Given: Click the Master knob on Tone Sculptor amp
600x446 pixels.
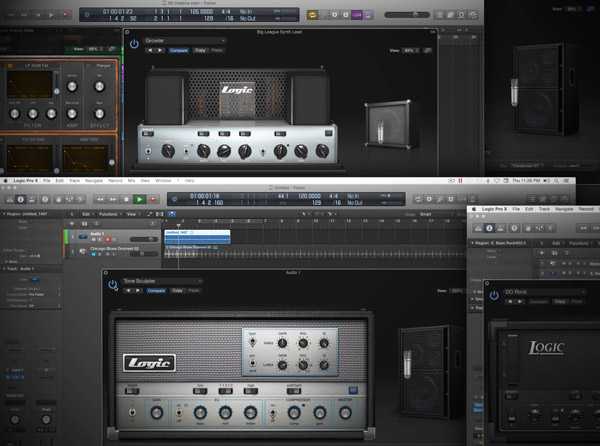Looking at the screenshot, I should (345, 413).
